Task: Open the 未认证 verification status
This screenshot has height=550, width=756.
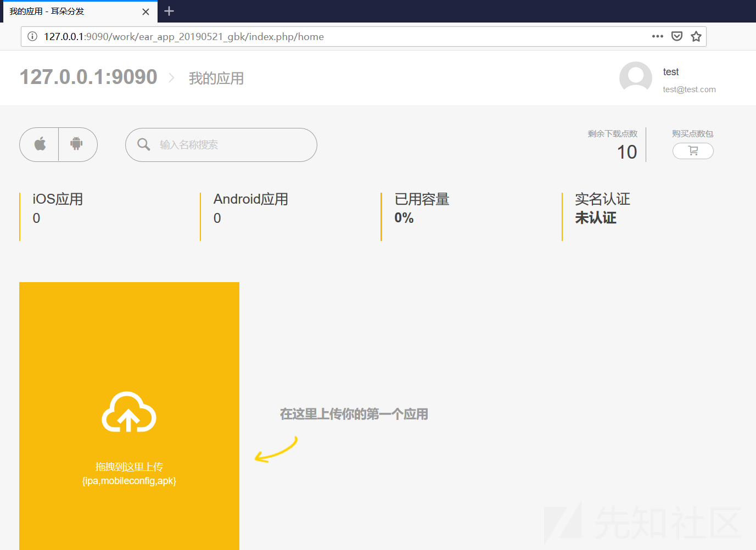Action: pyautogui.click(x=596, y=218)
